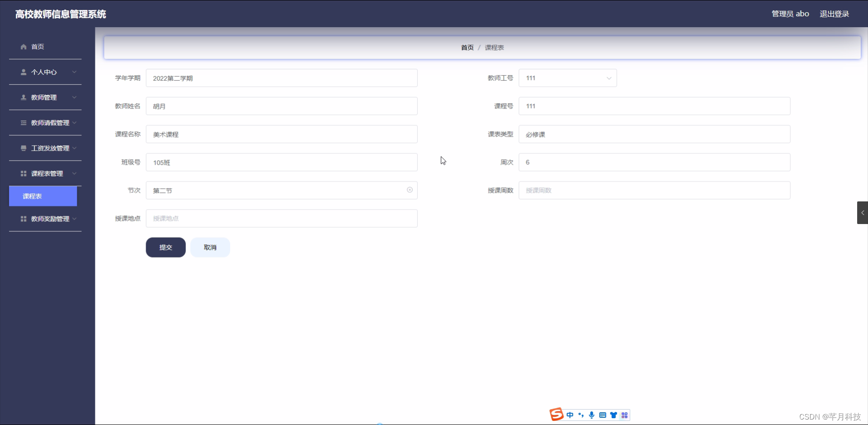This screenshot has width=868, height=425.
Task: Expand the 个人中心 sidebar chevron
Action: pyautogui.click(x=75, y=72)
